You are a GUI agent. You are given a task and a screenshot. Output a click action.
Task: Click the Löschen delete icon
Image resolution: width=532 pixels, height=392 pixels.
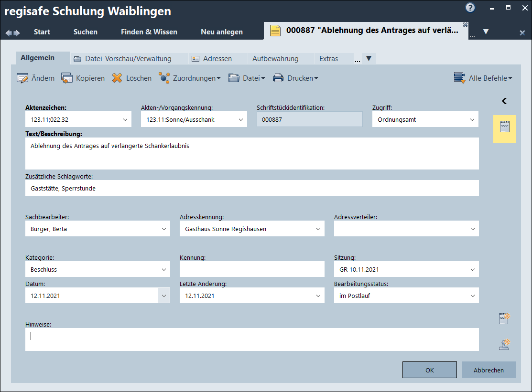[x=117, y=78]
